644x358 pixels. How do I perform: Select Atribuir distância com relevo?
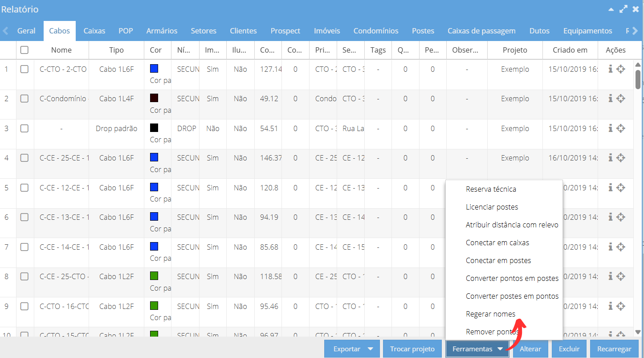tap(504, 225)
